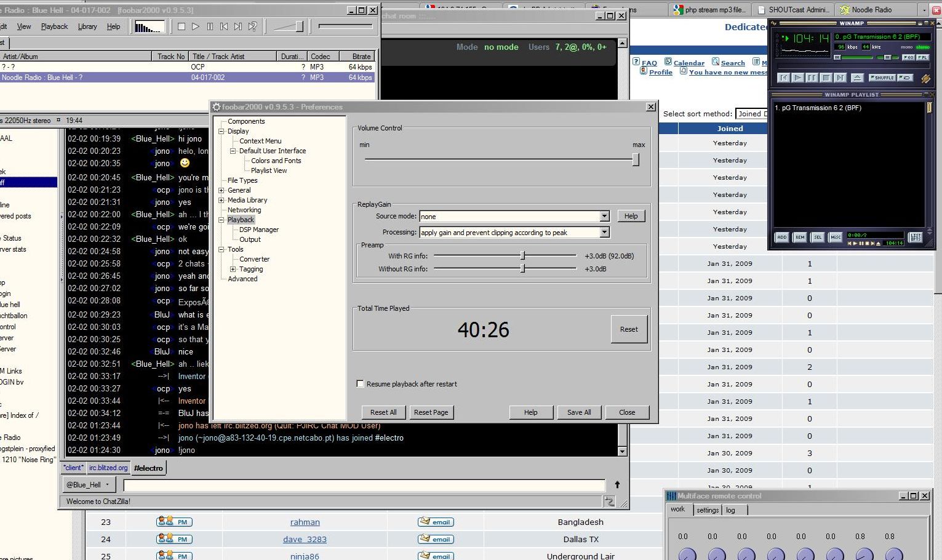Click the Pause button in foobar2000 toolbar
The height and width of the screenshot is (560, 942).
(x=210, y=26)
